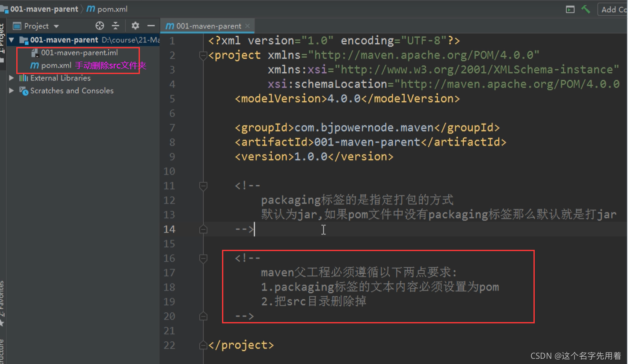Select 001-maven-parent.iml file

[x=79, y=53]
